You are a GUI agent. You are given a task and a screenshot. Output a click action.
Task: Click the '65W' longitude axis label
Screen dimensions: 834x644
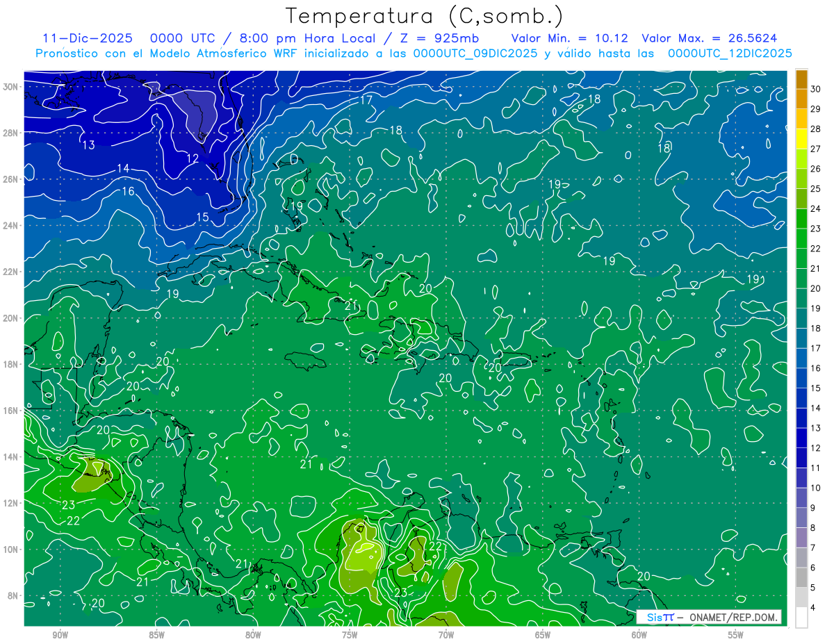(x=543, y=635)
